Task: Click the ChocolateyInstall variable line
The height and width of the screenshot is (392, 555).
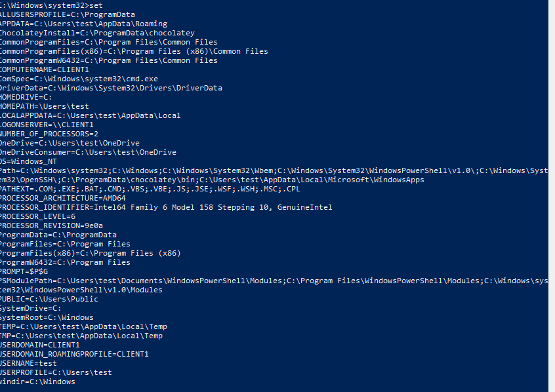Action: (97, 33)
